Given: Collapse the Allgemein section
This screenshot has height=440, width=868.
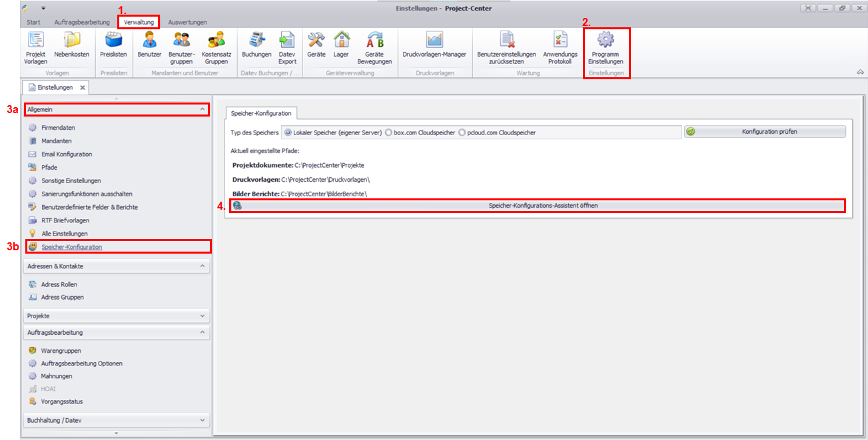Looking at the screenshot, I should (203, 109).
